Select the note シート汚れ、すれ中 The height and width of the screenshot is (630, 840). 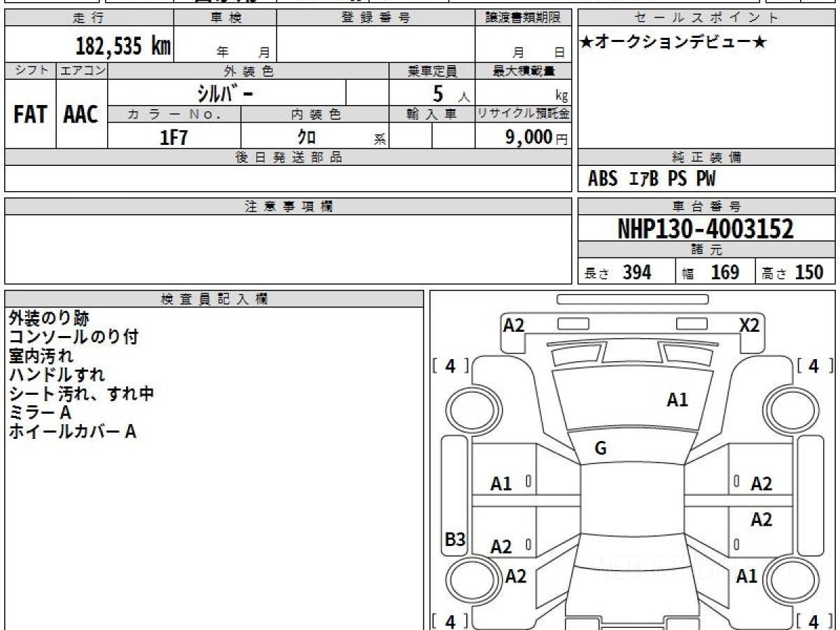coord(81,393)
